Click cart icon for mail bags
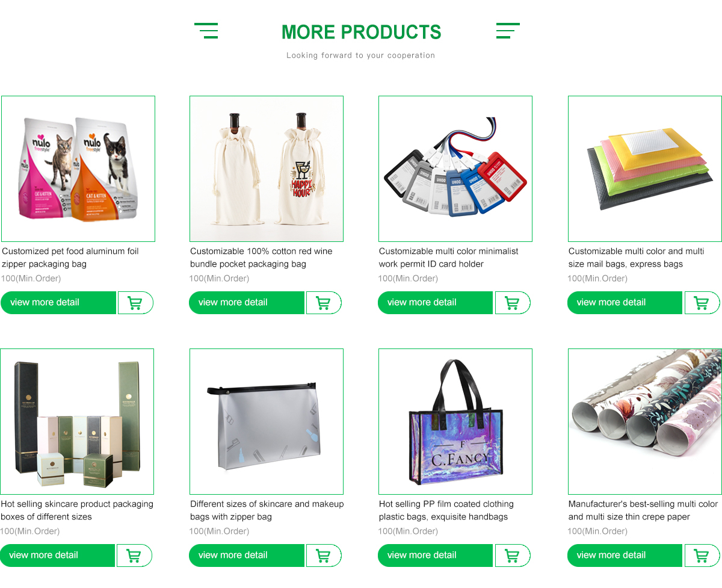This screenshot has width=722, height=588. pyautogui.click(x=702, y=303)
